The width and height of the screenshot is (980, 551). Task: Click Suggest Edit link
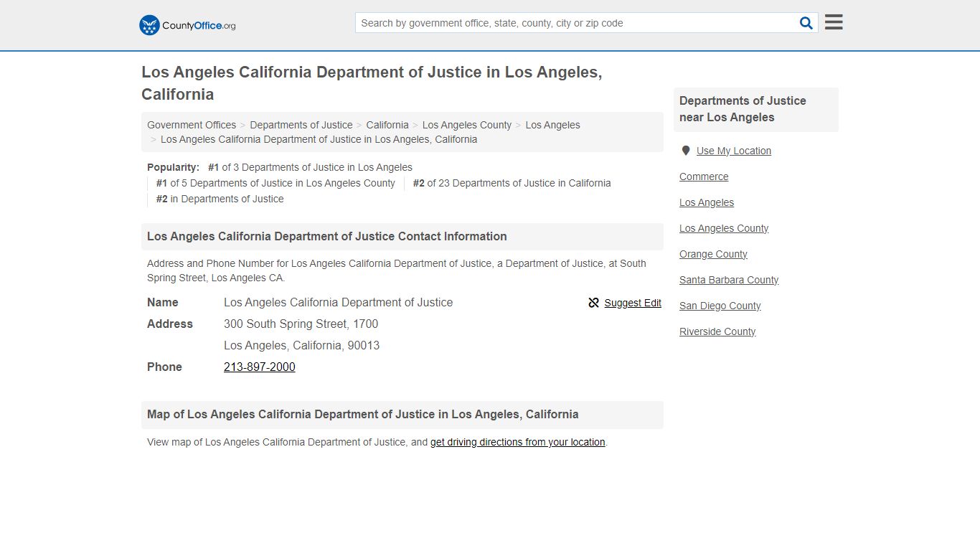click(633, 303)
